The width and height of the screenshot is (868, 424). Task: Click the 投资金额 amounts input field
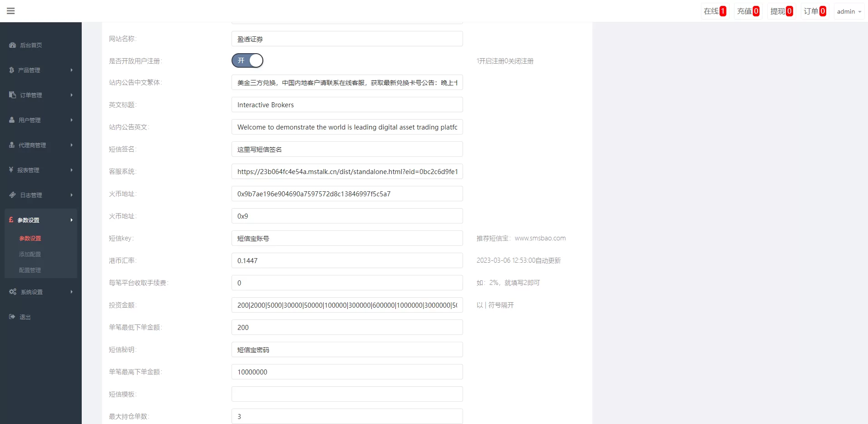pos(347,305)
